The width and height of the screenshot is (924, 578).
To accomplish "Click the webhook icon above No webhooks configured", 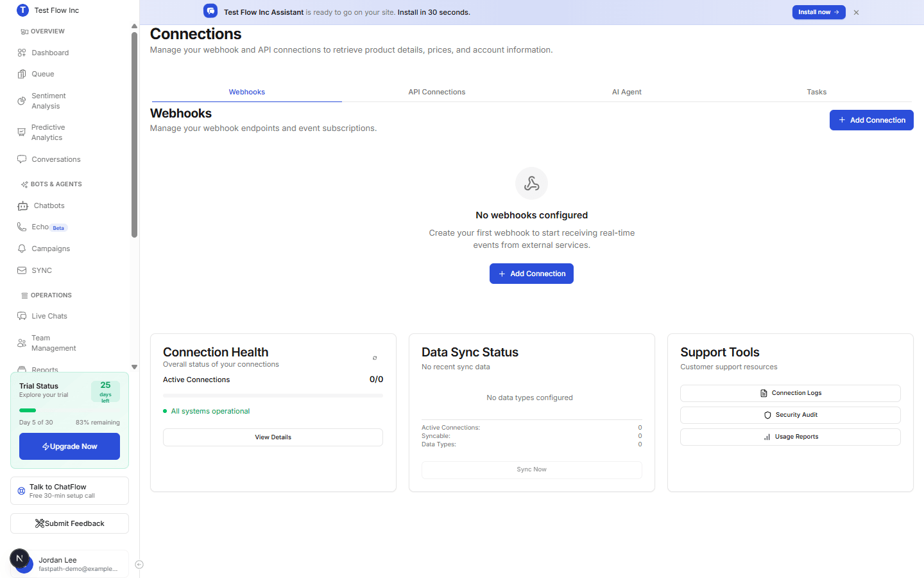I will coord(532,184).
